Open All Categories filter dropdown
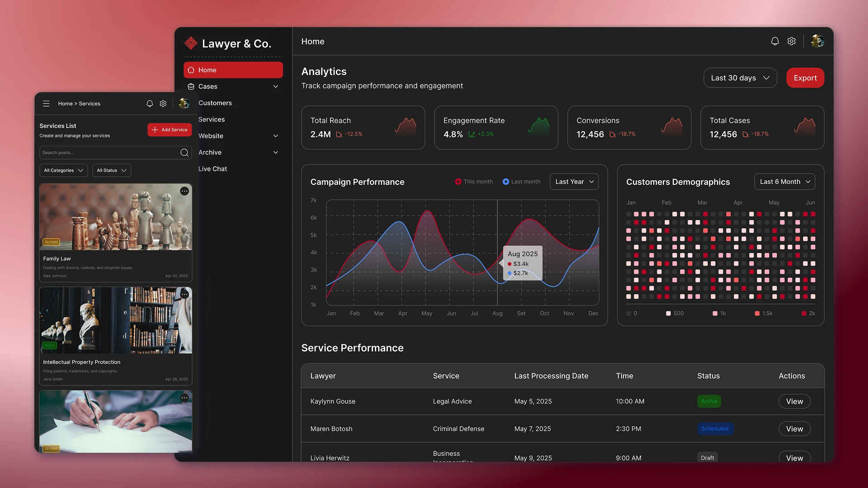868x488 pixels. pyautogui.click(x=63, y=170)
